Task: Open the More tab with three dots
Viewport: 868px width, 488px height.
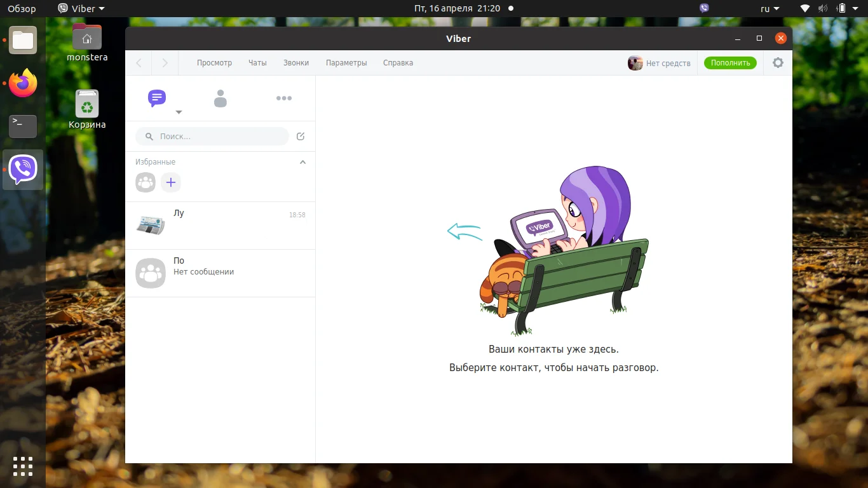Action: coord(284,98)
